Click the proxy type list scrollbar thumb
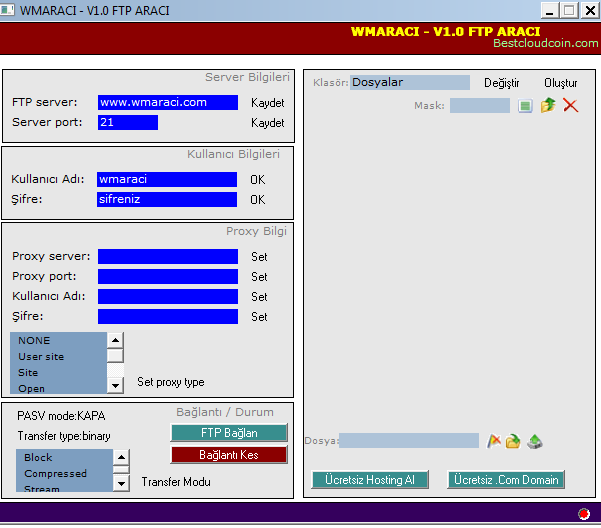Screen dimensions: 601x528 tap(115, 355)
